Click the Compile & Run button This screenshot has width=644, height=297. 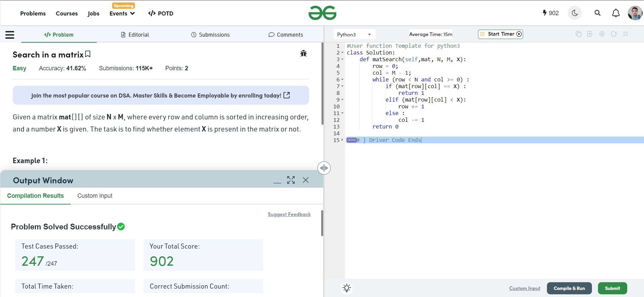[x=569, y=288]
